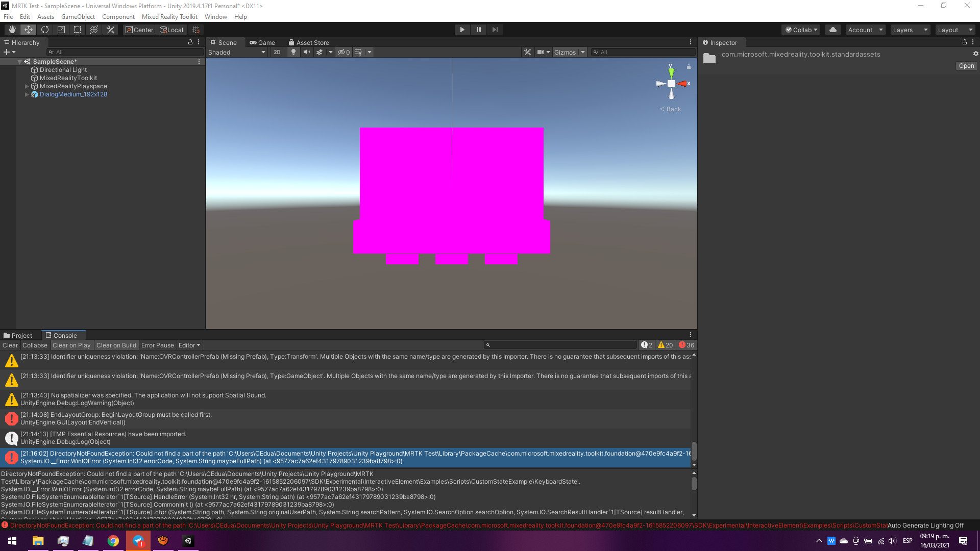Select the Move tool

(28, 29)
